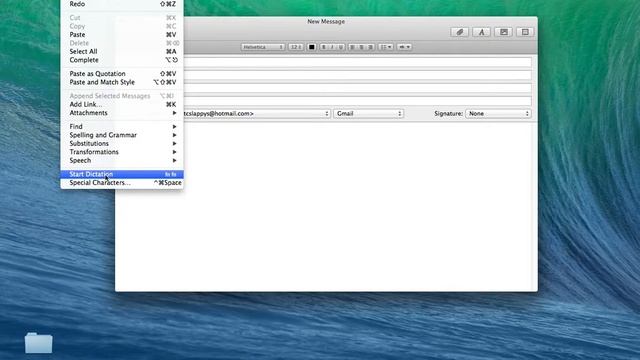This screenshot has height=360, width=640.
Task: Toggle bold in the format bar
Action: [324, 47]
